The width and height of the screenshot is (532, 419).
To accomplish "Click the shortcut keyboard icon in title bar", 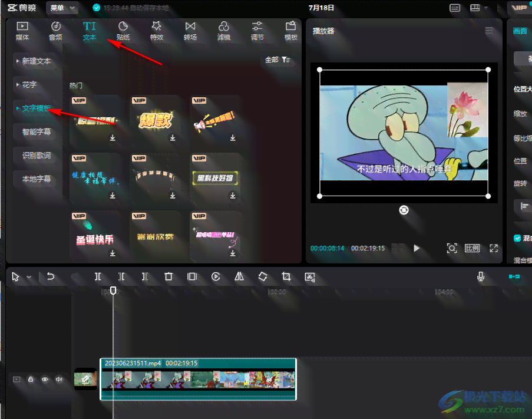I will click(x=455, y=8).
